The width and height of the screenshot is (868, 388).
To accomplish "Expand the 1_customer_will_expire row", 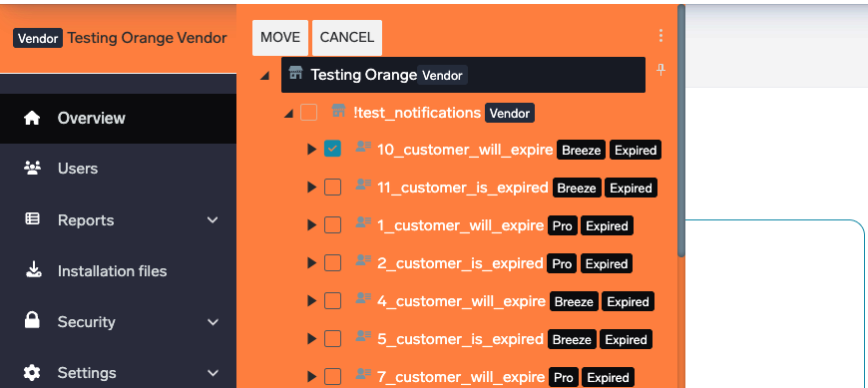I will point(311,225).
